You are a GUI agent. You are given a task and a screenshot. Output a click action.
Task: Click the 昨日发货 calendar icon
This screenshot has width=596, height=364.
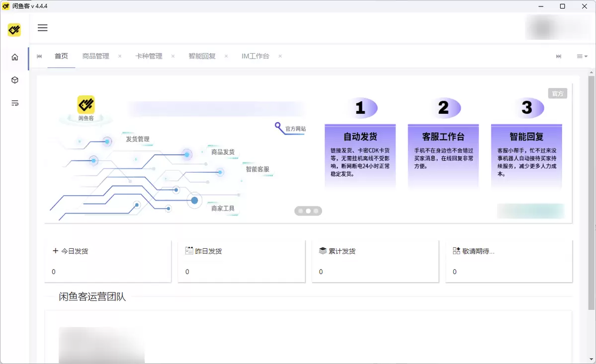188,250
